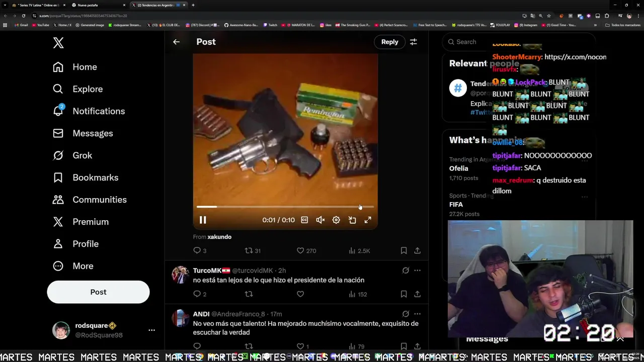Click the big Post compose button
Image resolution: width=644 pixels, height=362 pixels.
(98, 292)
